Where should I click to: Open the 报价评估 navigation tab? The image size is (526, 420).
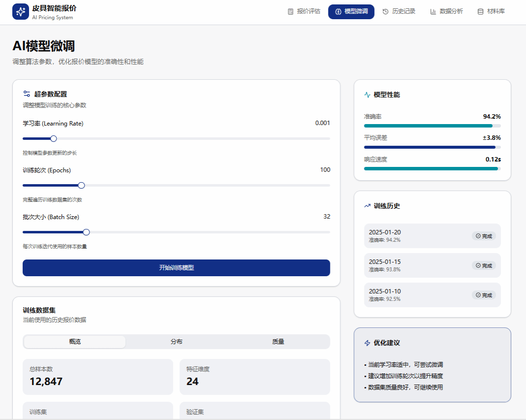click(304, 11)
